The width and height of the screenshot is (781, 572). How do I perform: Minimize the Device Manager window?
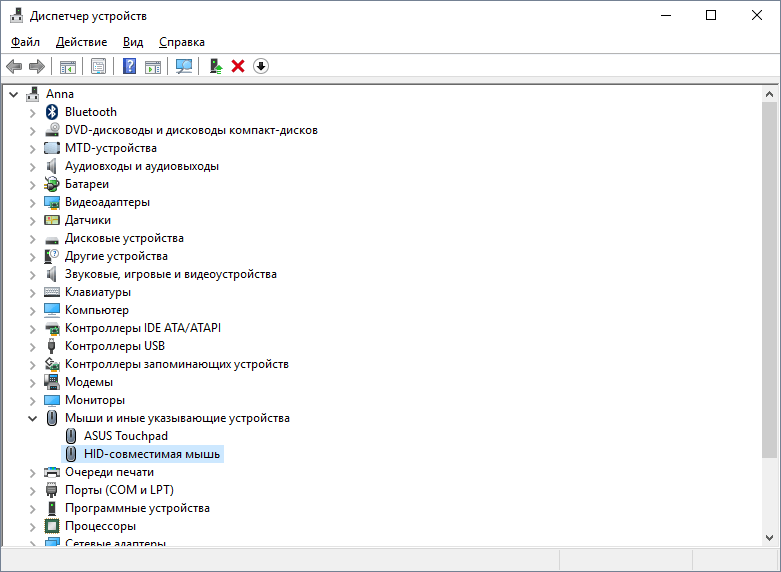666,15
